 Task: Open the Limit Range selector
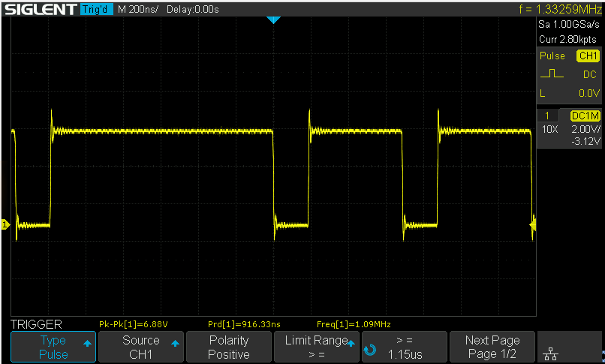[x=315, y=347]
